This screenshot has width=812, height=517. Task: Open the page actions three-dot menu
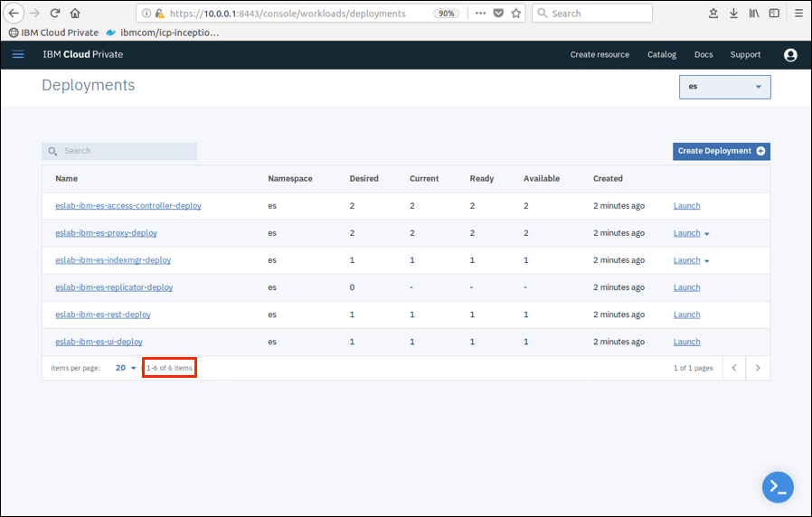480,14
